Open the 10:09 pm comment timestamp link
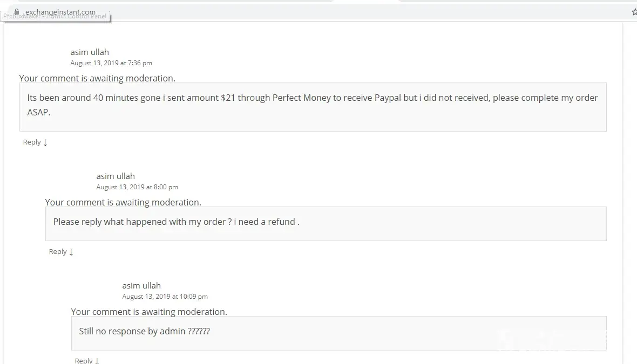Viewport: 637px width, 364px height. (165, 297)
